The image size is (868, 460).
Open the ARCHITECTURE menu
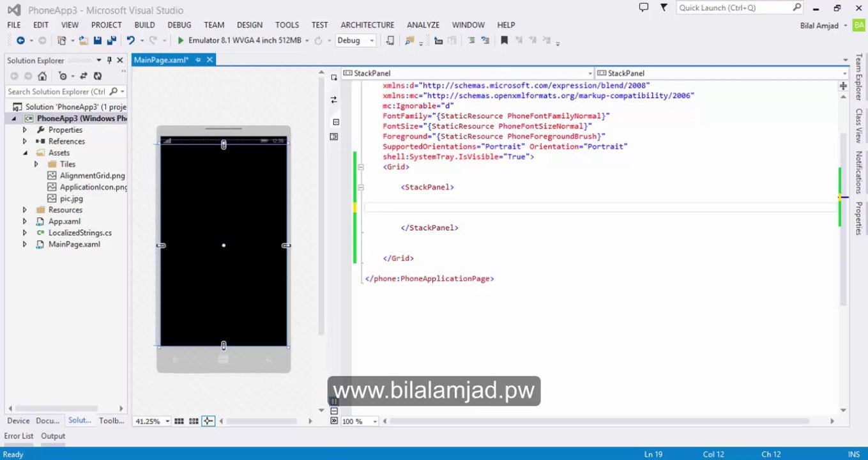pos(367,25)
